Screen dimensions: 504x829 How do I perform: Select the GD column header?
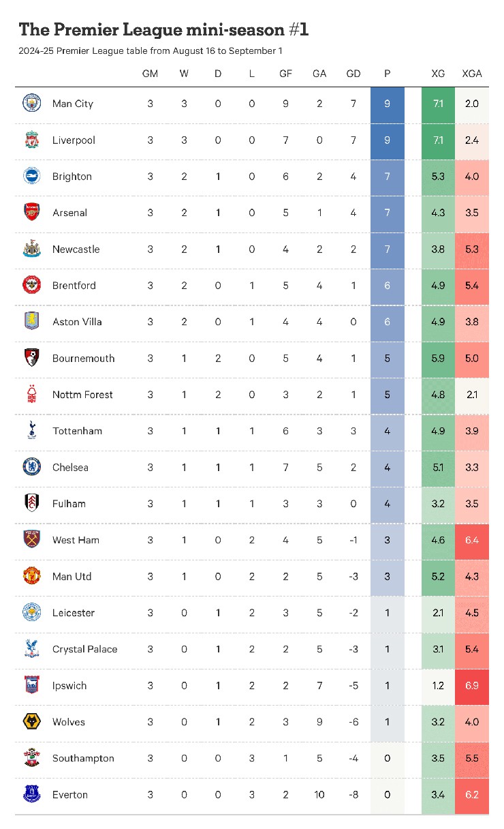353,74
